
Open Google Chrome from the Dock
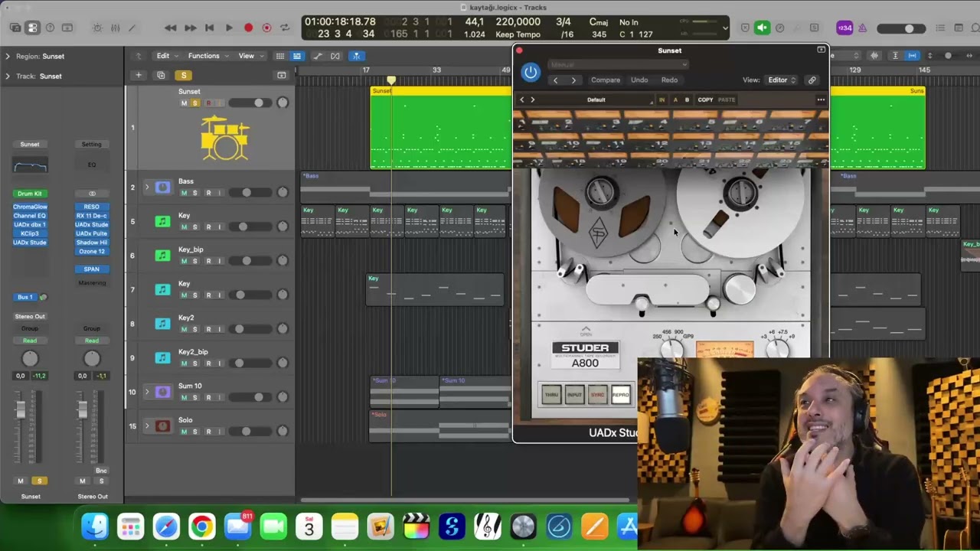pyautogui.click(x=202, y=527)
